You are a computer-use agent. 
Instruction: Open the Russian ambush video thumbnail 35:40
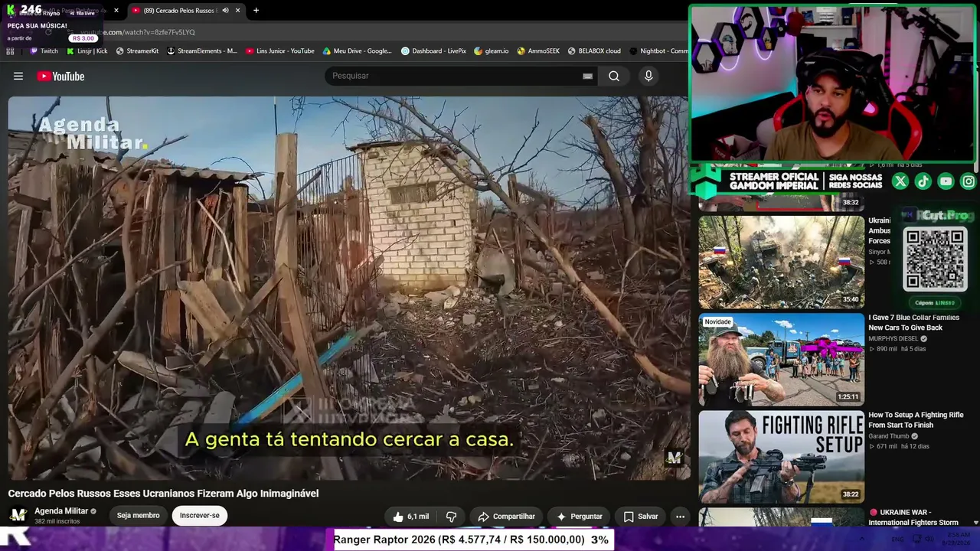781,262
